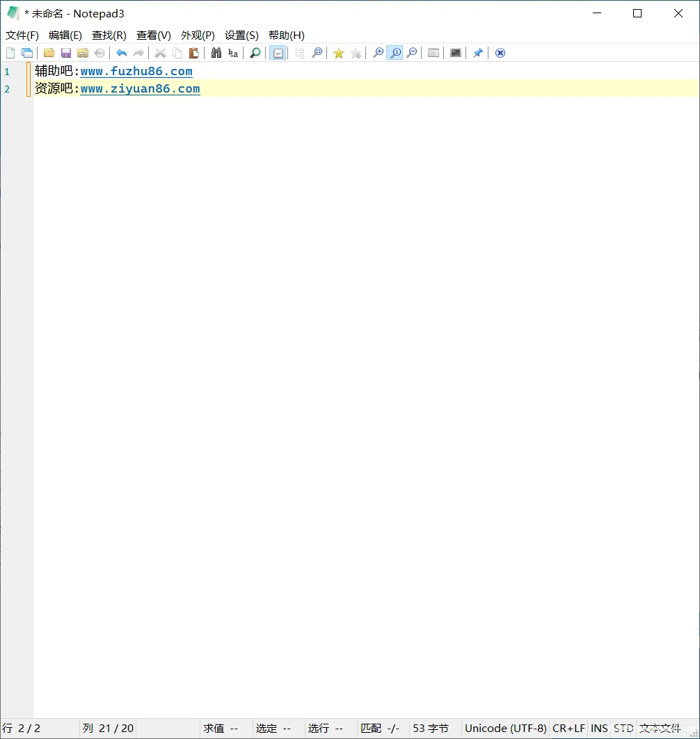The height and width of the screenshot is (739, 700).
Task: Click the Replace text icon
Action: click(233, 53)
